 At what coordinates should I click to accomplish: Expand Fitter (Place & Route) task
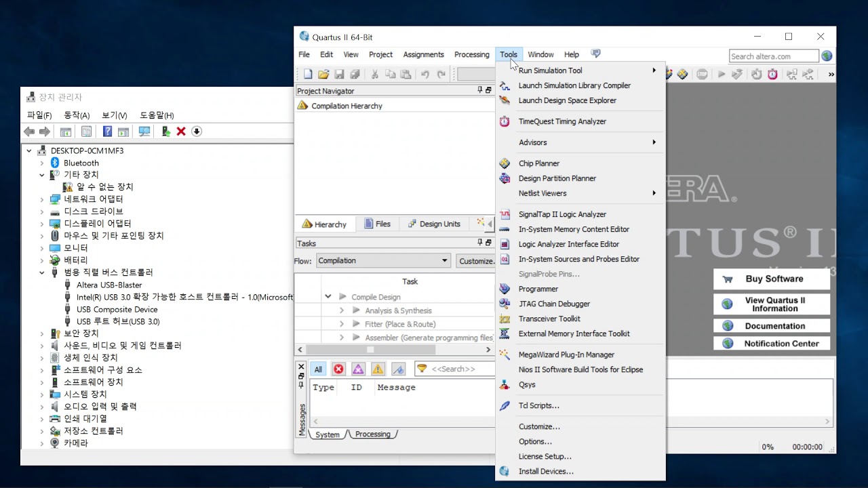tap(342, 324)
